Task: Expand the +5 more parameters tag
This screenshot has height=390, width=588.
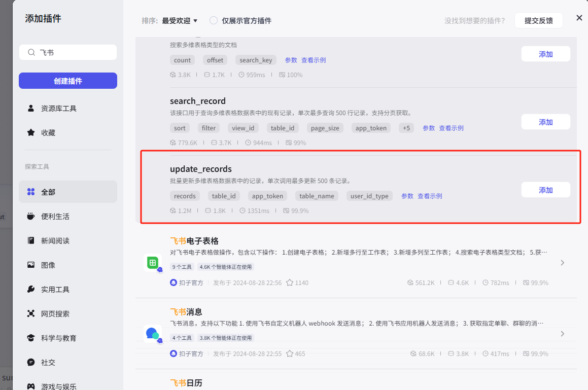Action: 406,128
